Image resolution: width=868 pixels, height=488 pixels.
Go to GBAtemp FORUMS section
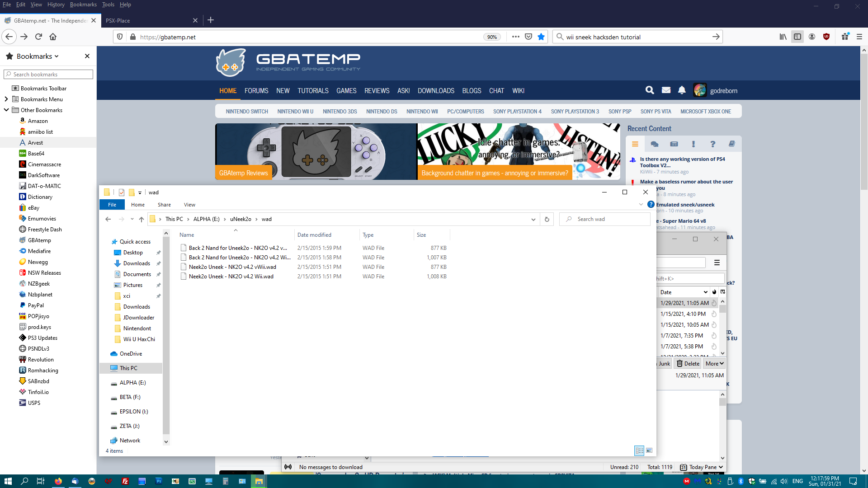click(x=256, y=91)
